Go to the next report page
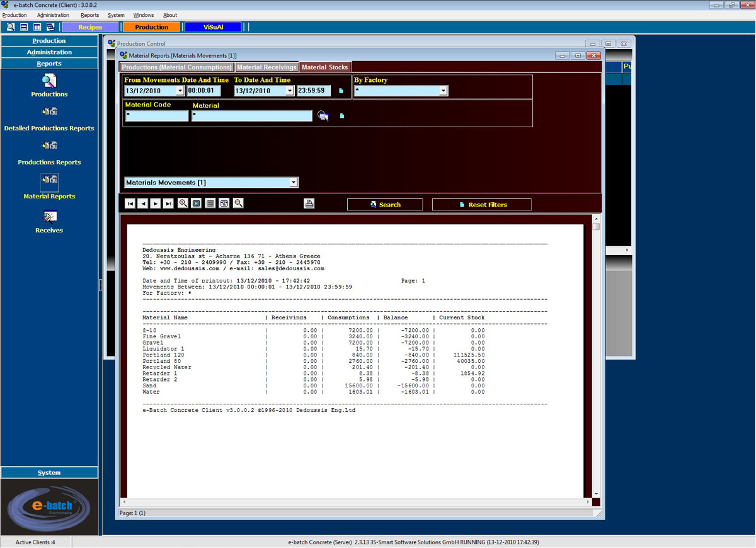Image resolution: width=756 pixels, height=548 pixels. coord(156,203)
